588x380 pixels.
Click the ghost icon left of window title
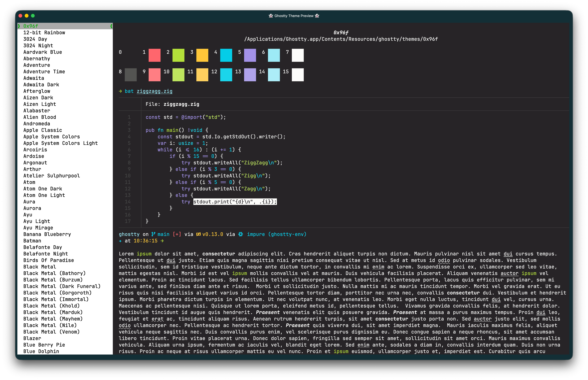[271, 16]
